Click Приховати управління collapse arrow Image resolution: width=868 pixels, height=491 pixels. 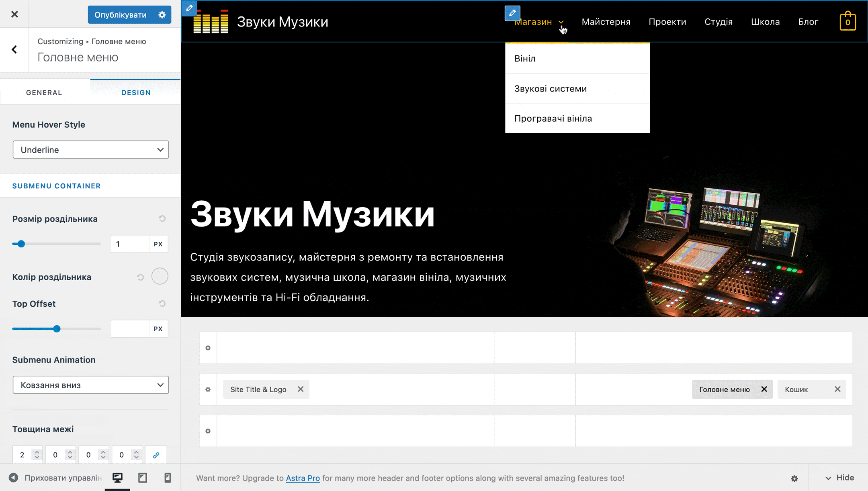(14, 477)
